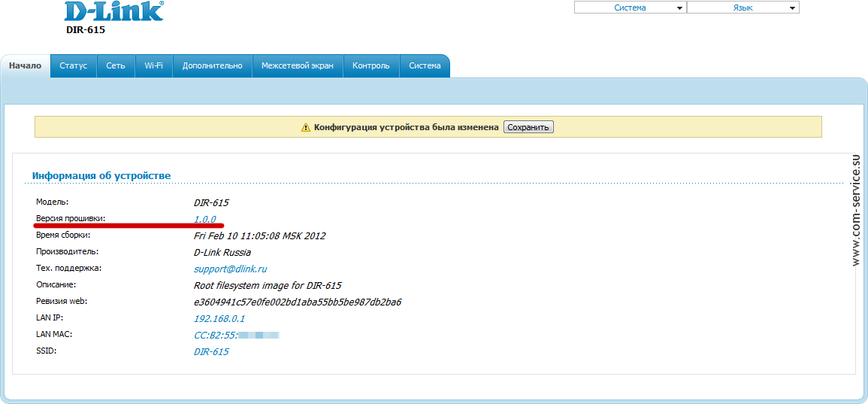This screenshot has height=404, width=868.
Task: Click the LAN MAC address link
Action: (x=237, y=336)
